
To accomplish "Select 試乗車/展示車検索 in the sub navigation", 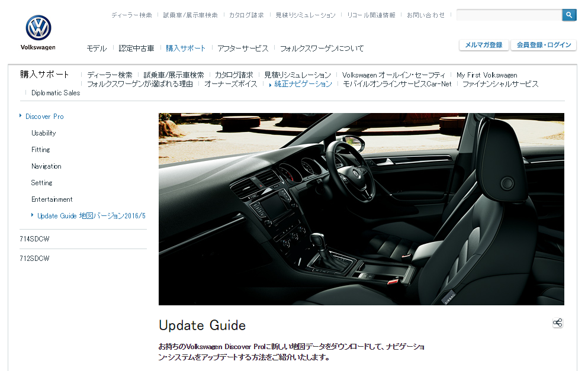I will pyautogui.click(x=173, y=75).
